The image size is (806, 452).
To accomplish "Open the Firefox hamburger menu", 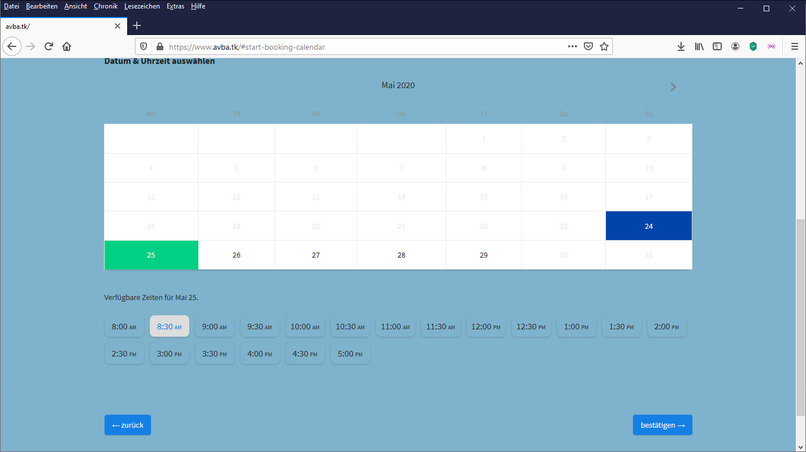I will pos(794,46).
